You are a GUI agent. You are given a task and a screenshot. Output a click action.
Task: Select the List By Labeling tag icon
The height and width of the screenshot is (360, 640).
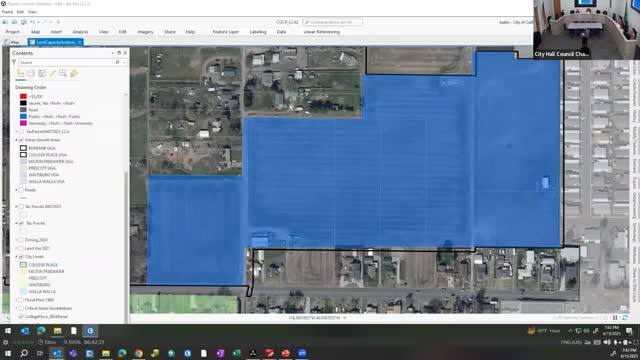click(x=74, y=73)
